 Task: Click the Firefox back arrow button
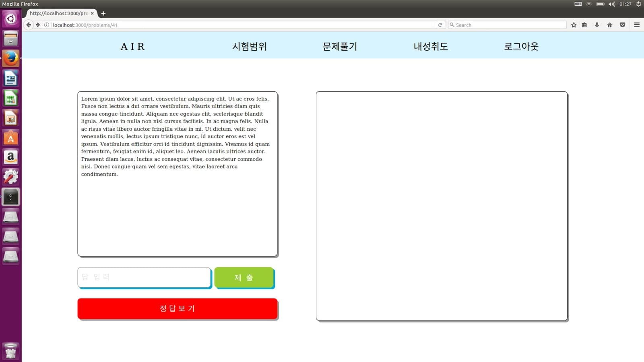pos(29,25)
